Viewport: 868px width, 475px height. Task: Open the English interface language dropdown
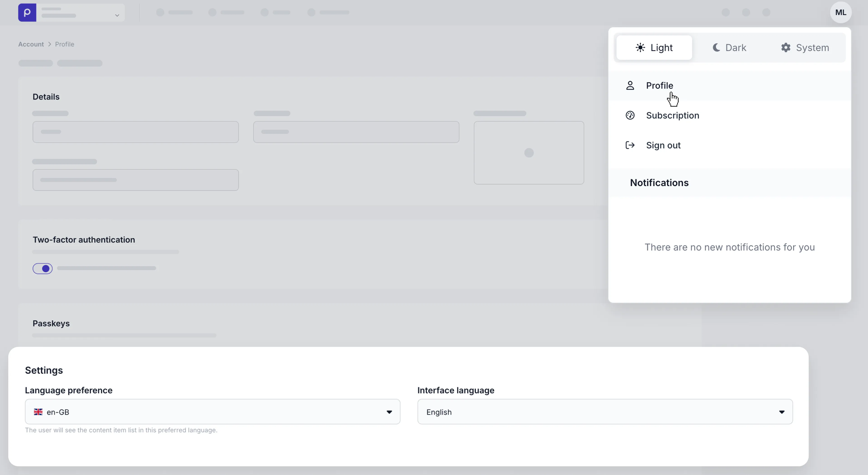(x=605, y=412)
